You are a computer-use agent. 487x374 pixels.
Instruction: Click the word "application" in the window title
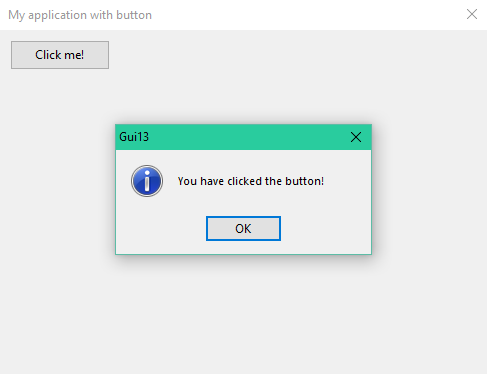click(x=57, y=15)
